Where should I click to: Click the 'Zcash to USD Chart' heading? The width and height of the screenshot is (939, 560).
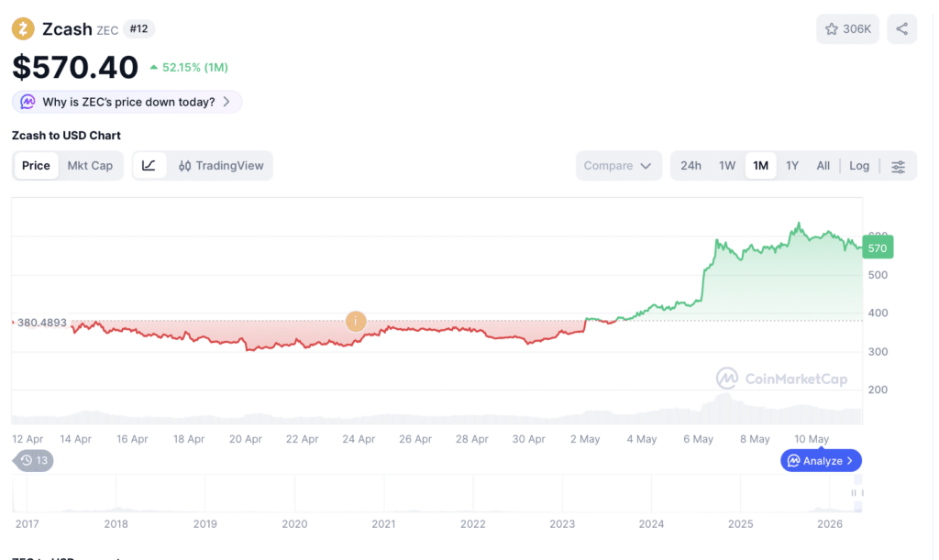click(x=66, y=136)
